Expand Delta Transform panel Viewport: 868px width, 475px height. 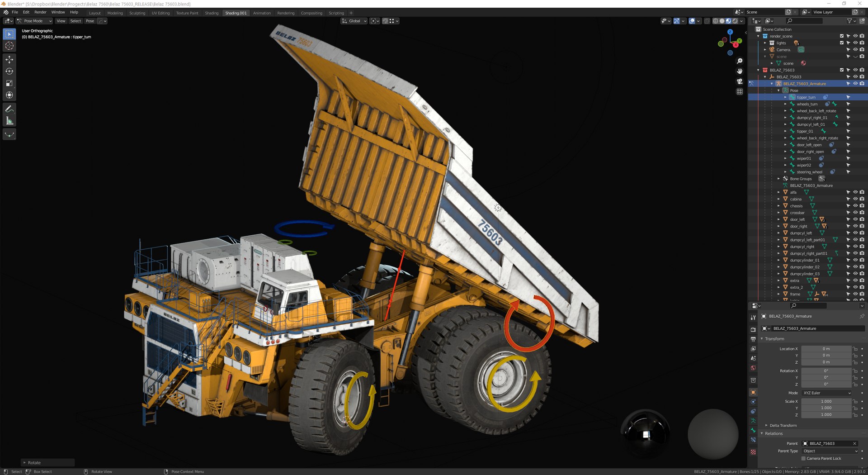783,426
